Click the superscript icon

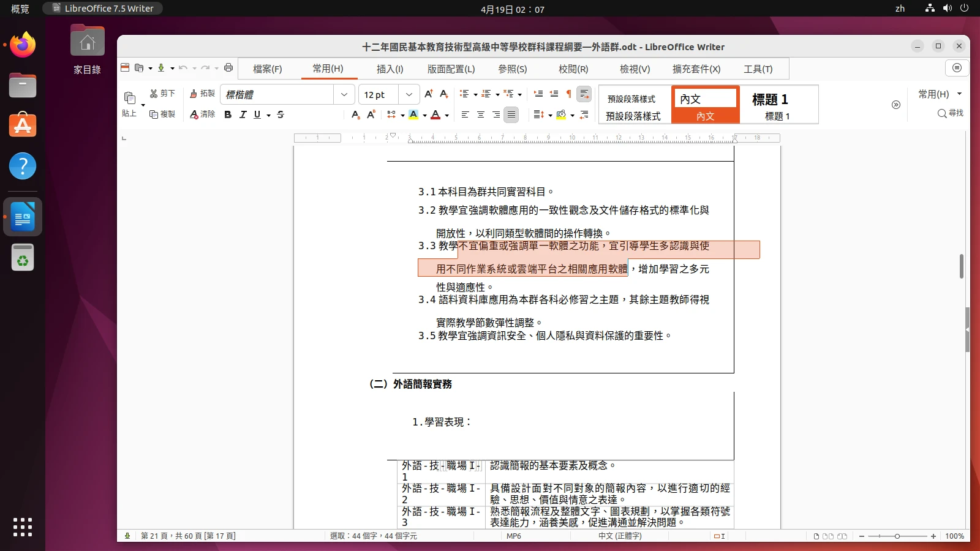click(x=371, y=114)
